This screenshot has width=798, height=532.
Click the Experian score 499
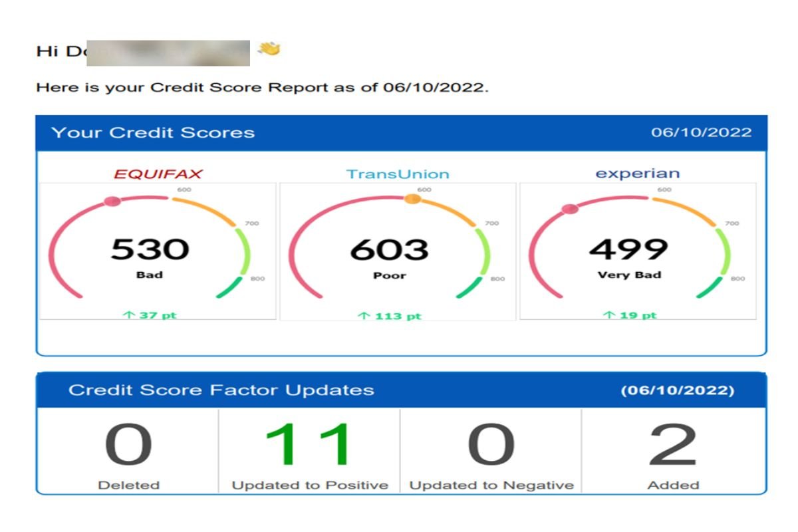point(628,249)
